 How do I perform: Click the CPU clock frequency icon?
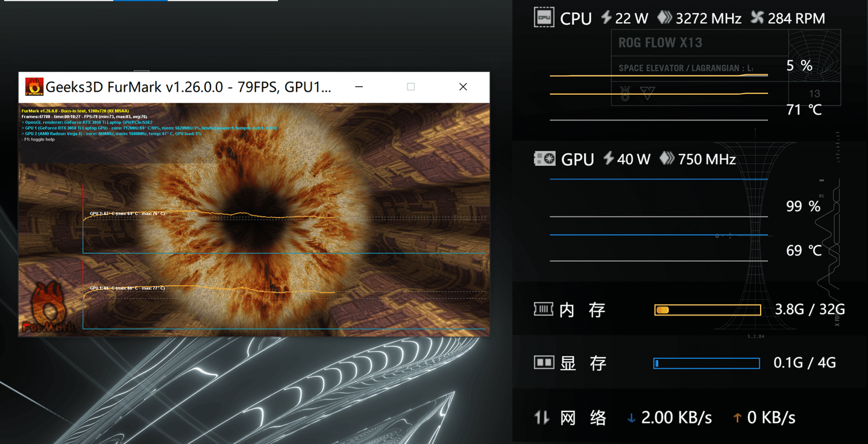(664, 17)
